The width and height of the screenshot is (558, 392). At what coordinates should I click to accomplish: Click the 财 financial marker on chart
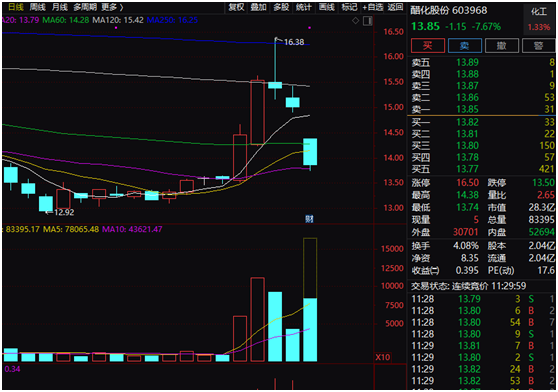(309, 218)
